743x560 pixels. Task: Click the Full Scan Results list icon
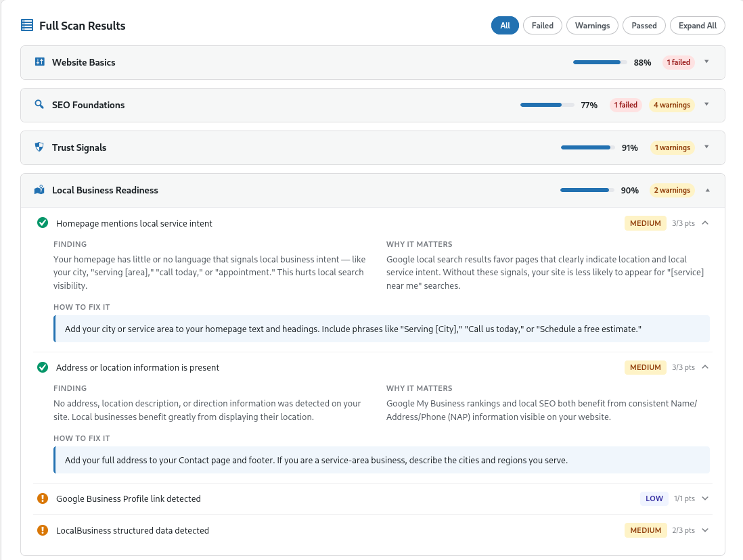pos(27,25)
